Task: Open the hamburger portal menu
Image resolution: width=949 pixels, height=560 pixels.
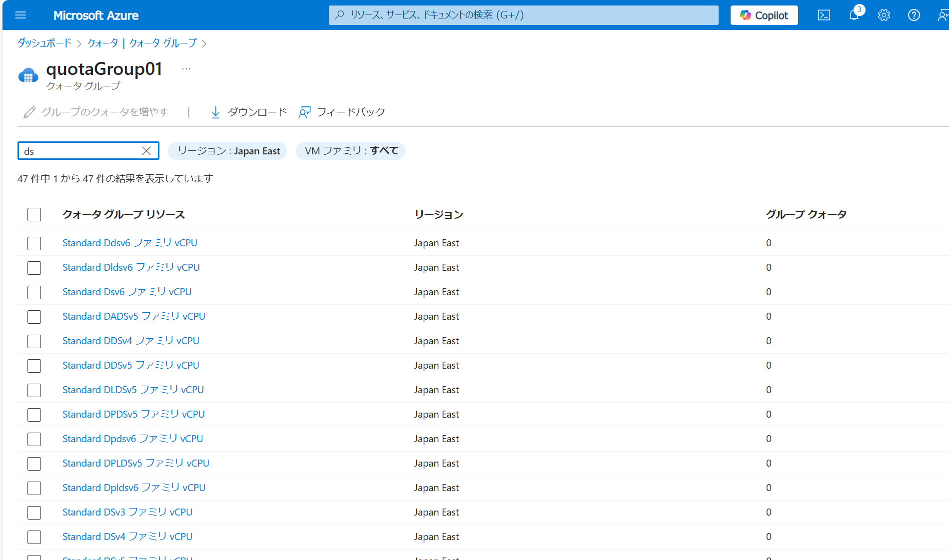Action: click(20, 15)
